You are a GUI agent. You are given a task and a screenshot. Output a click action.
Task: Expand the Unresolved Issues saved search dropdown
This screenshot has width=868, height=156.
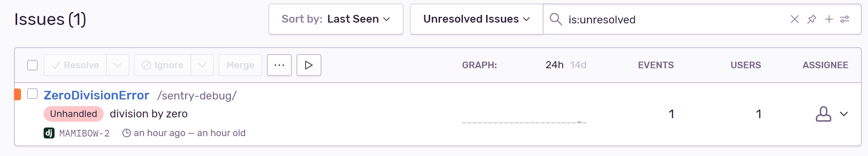476,19
